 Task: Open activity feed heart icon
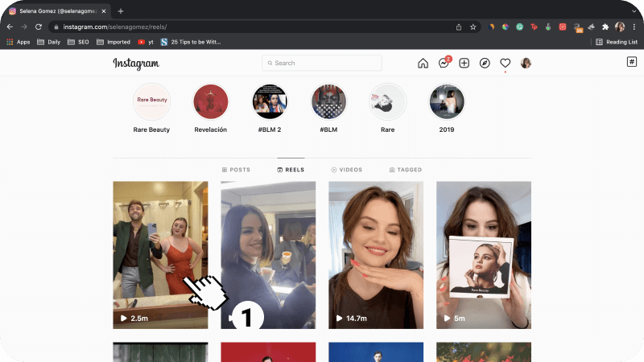click(x=506, y=64)
